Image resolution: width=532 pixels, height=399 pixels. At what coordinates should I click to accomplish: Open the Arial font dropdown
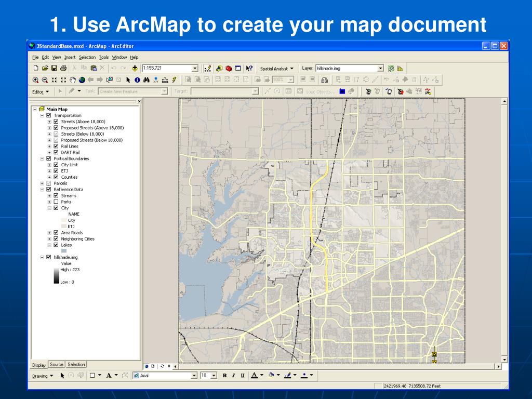click(194, 375)
